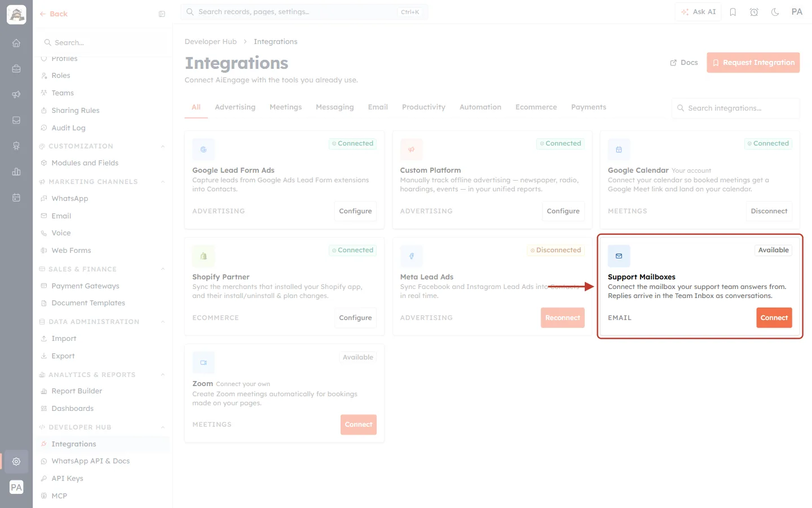Open Modules and Fields in sidebar
This screenshot has width=812, height=508.
(85, 163)
